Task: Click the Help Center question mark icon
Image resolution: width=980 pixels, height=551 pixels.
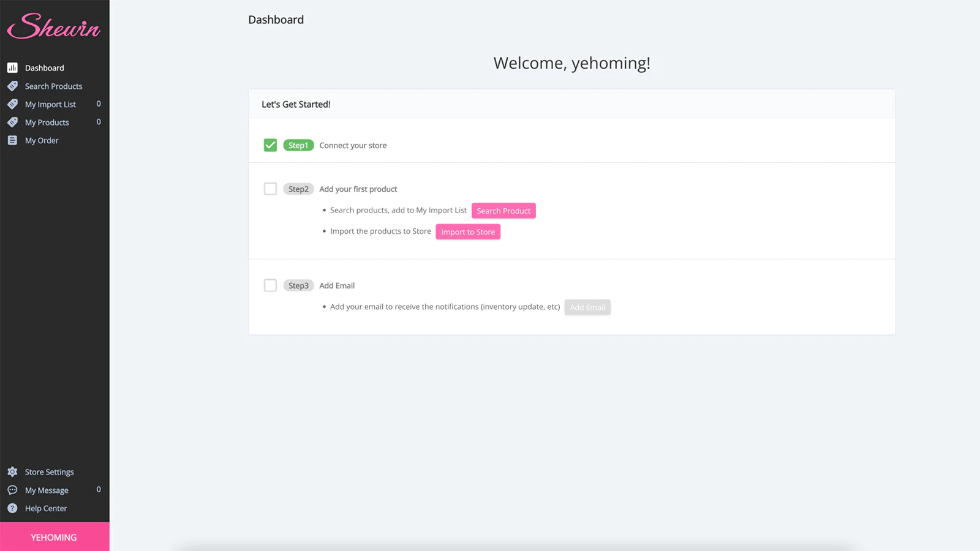Action: [12, 508]
